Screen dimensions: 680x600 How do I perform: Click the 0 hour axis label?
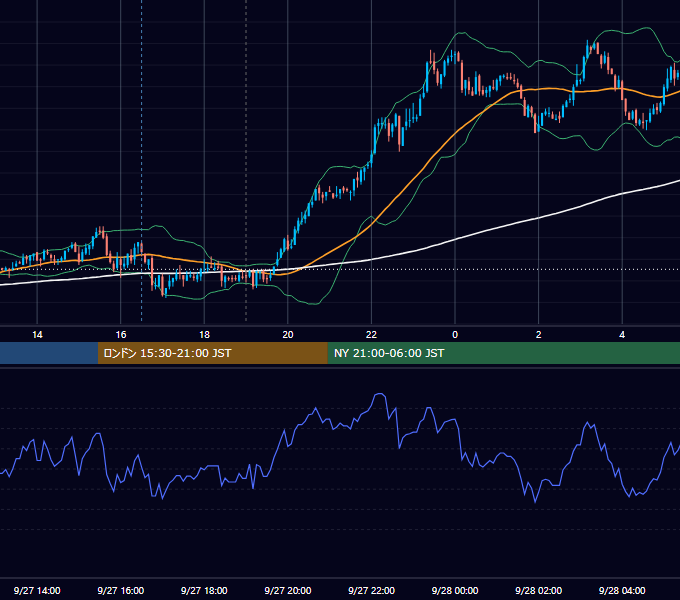pos(455,335)
